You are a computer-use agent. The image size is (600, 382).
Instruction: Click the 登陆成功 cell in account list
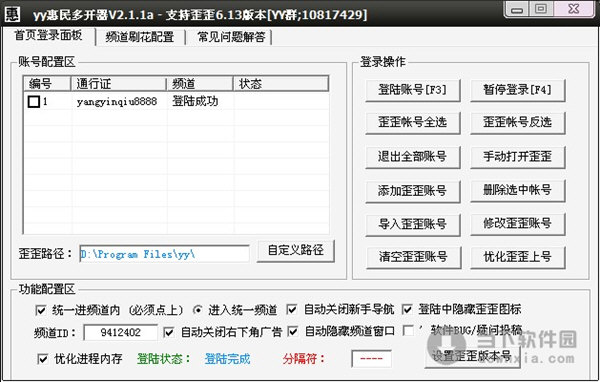coord(195,101)
